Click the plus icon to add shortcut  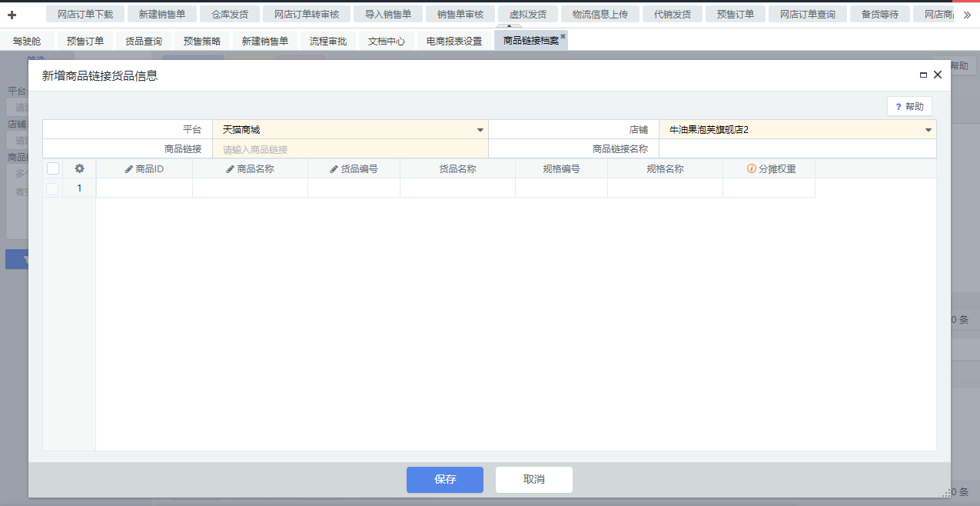point(12,15)
